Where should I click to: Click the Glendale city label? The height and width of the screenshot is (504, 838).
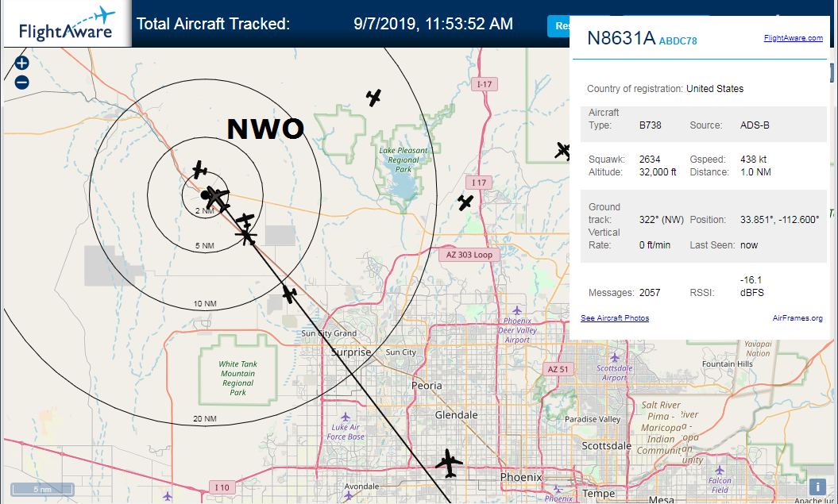coord(457,415)
